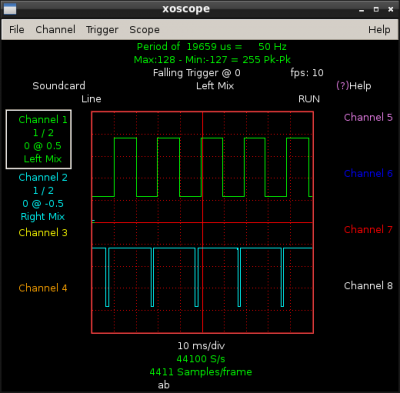
Task: Click the window menu icon in title bar
Action: tap(10, 9)
